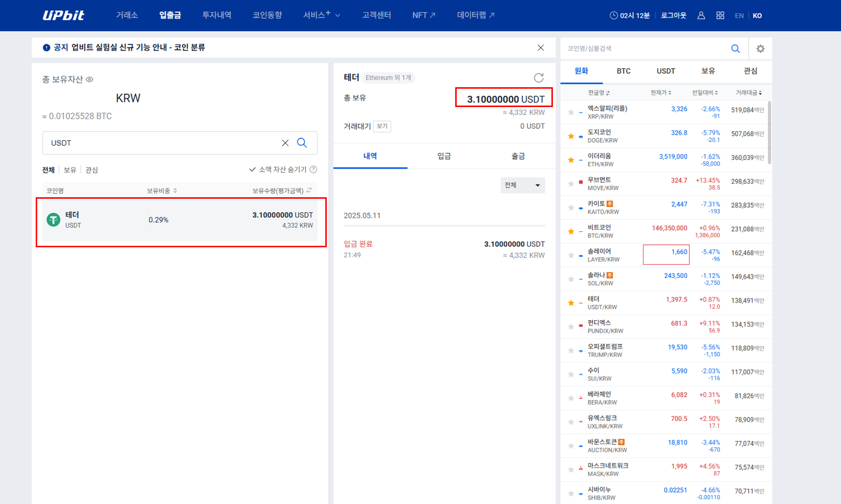Toggle favorite star for 도지코인
This screenshot has width=841, height=504.
pos(571,136)
